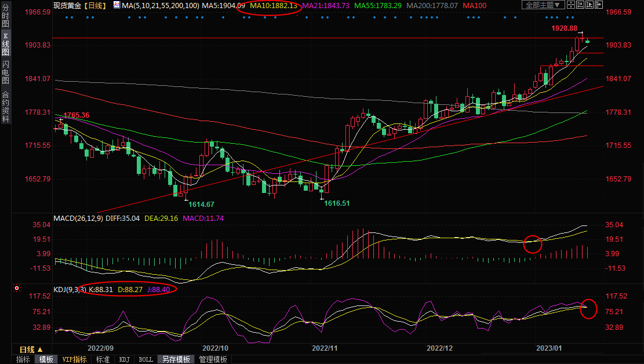Apply the 标准 template
644x364 pixels.
click(x=103, y=359)
